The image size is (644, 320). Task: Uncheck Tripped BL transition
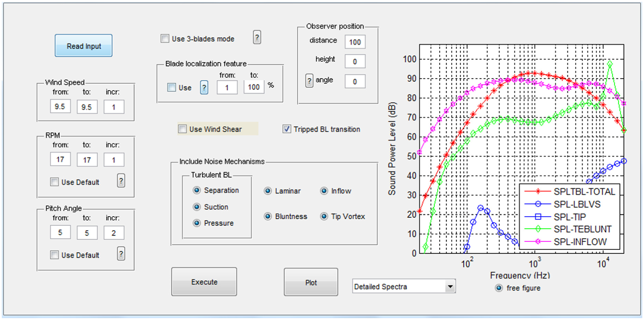287,129
